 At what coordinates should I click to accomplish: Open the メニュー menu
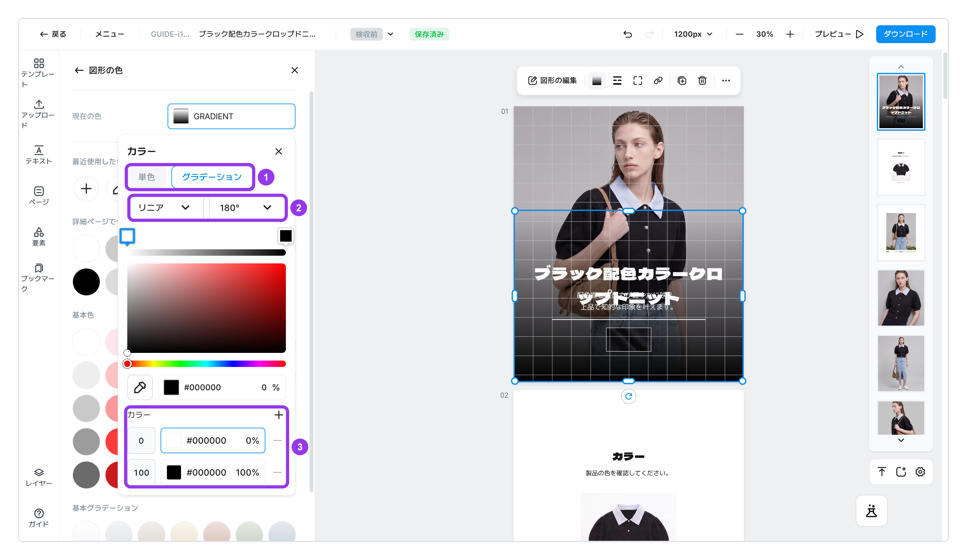(x=110, y=34)
